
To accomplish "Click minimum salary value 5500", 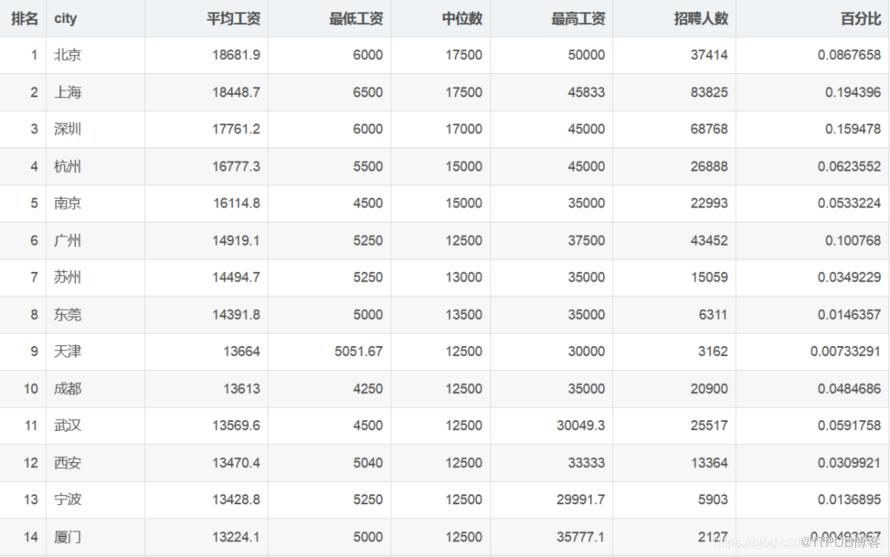I will (368, 166).
